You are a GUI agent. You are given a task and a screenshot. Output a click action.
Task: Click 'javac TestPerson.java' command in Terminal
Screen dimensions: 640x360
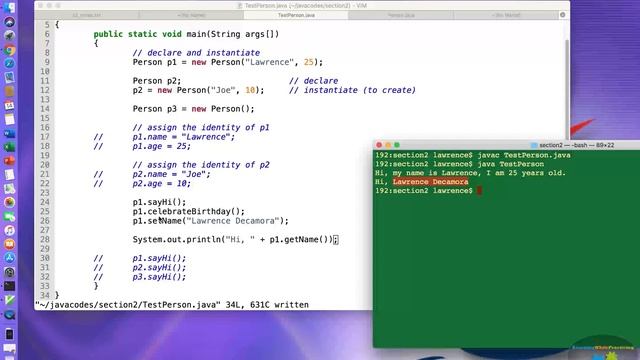click(524, 155)
